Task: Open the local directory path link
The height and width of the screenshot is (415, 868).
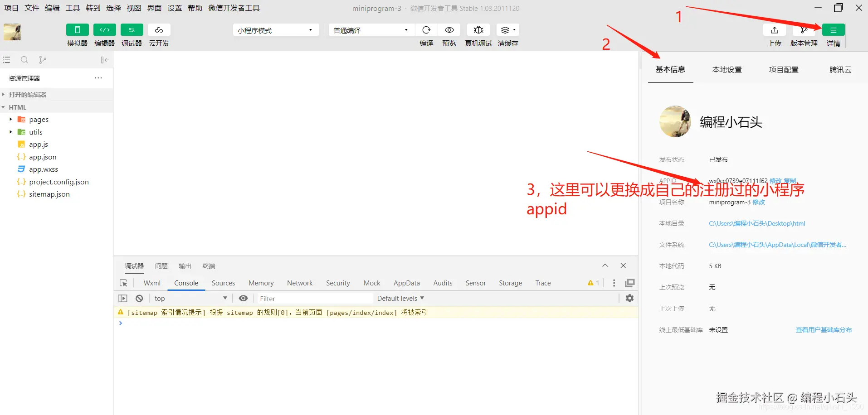Action: tap(757, 223)
